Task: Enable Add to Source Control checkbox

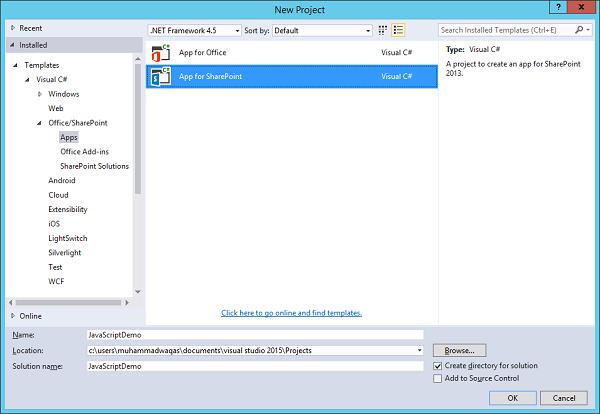Action: click(x=437, y=378)
